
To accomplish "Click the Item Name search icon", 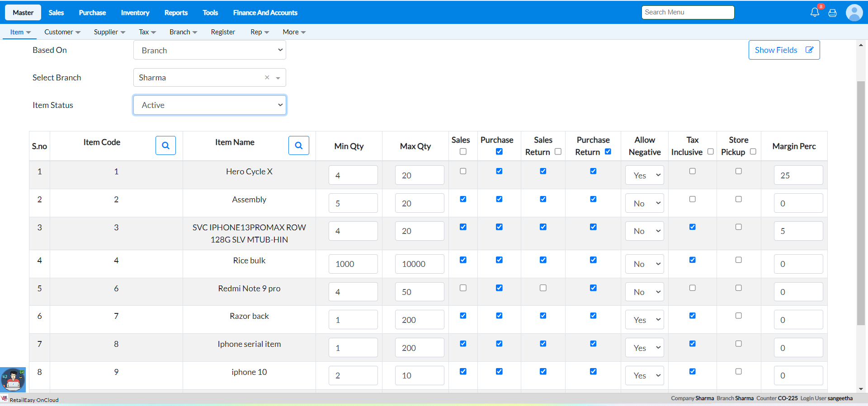I will point(298,145).
